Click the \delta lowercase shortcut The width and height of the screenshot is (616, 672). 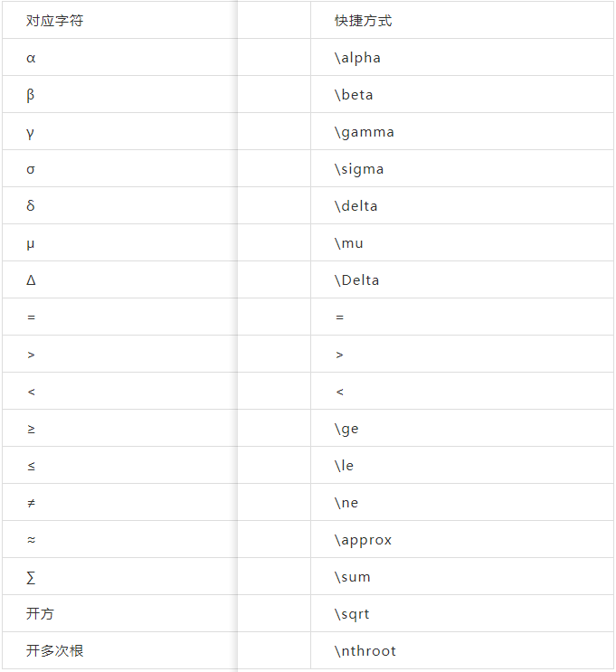click(x=356, y=206)
